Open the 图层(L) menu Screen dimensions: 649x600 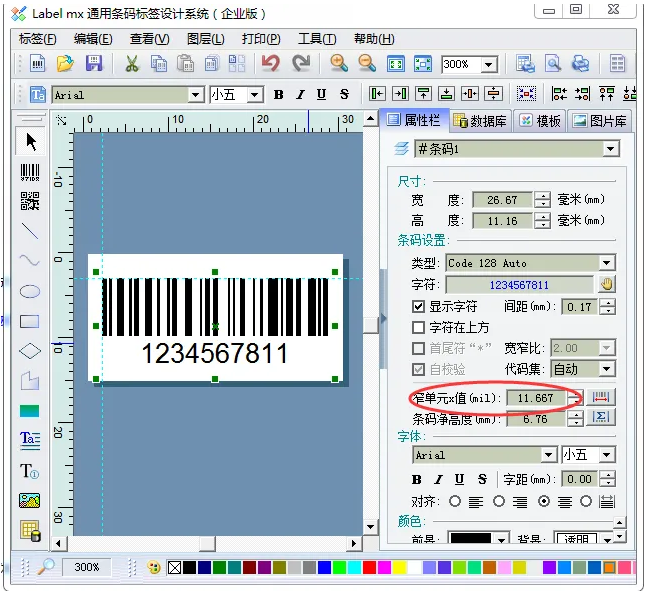coord(206,39)
